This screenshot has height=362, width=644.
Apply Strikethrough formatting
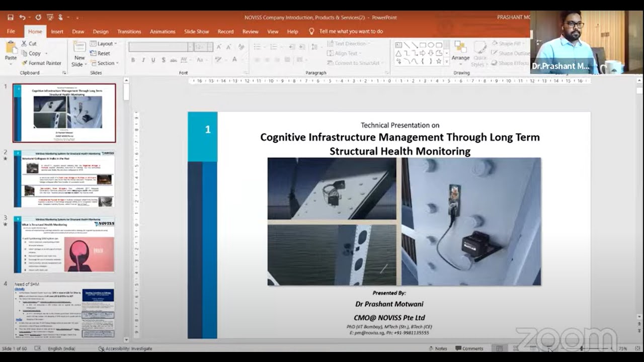pyautogui.click(x=174, y=60)
